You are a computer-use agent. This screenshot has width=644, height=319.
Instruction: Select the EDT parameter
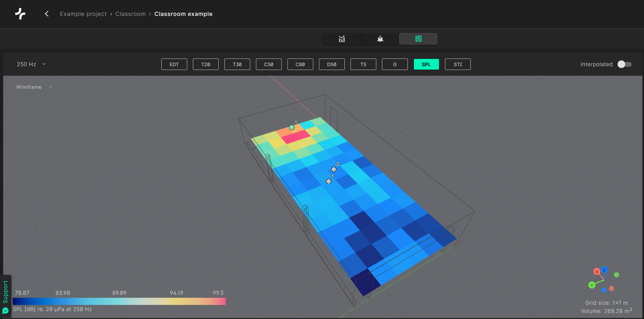(174, 64)
